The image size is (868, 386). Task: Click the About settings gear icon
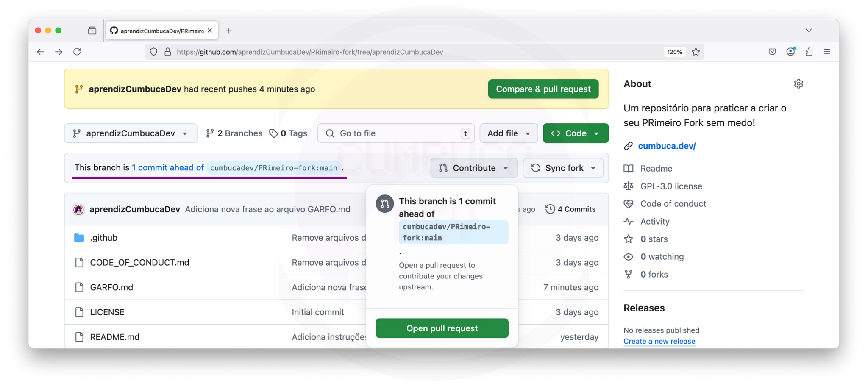point(798,84)
